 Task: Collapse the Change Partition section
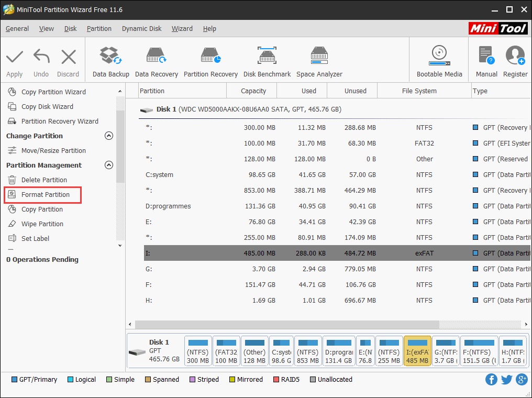[x=109, y=136]
